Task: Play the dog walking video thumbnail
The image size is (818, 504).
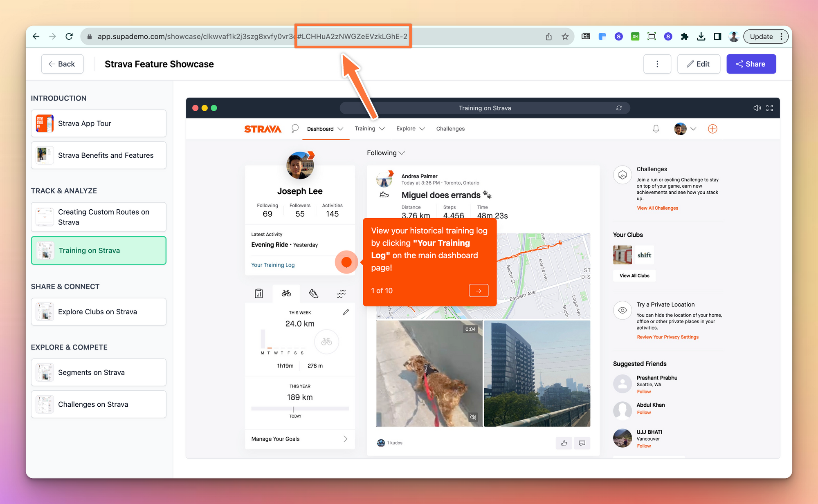Action: coord(429,374)
